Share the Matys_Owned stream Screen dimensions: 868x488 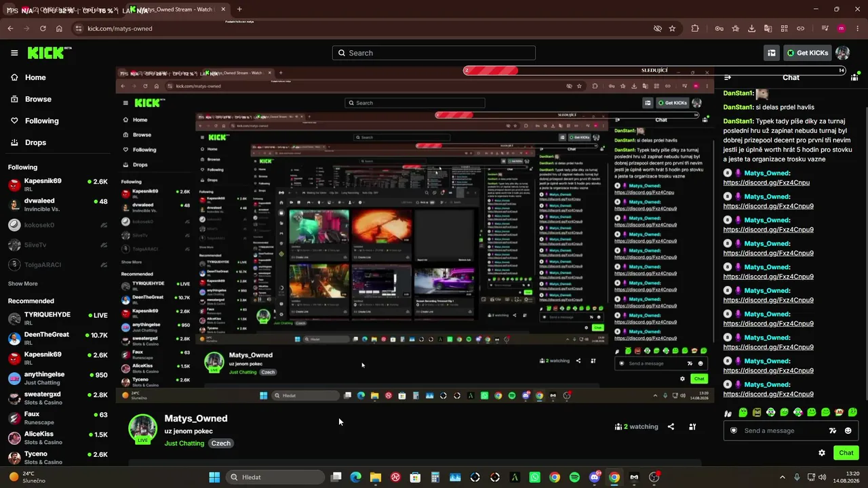click(671, 427)
